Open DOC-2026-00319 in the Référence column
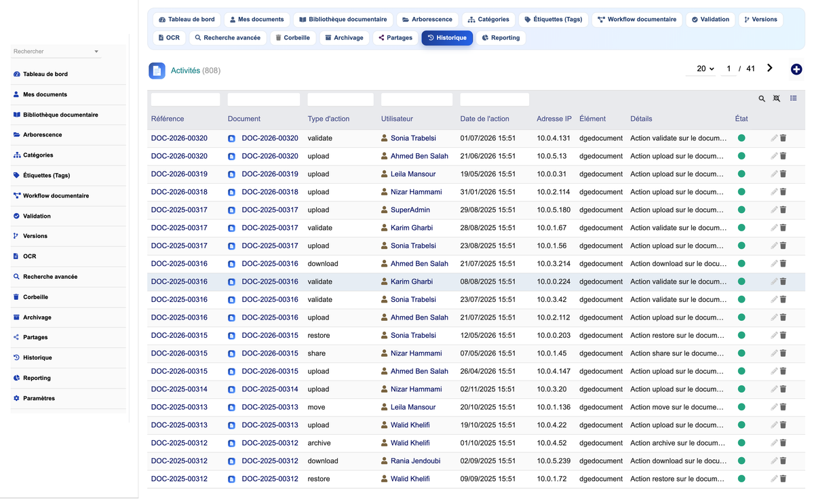The width and height of the screenshot is (814, 504). [179, 174]
